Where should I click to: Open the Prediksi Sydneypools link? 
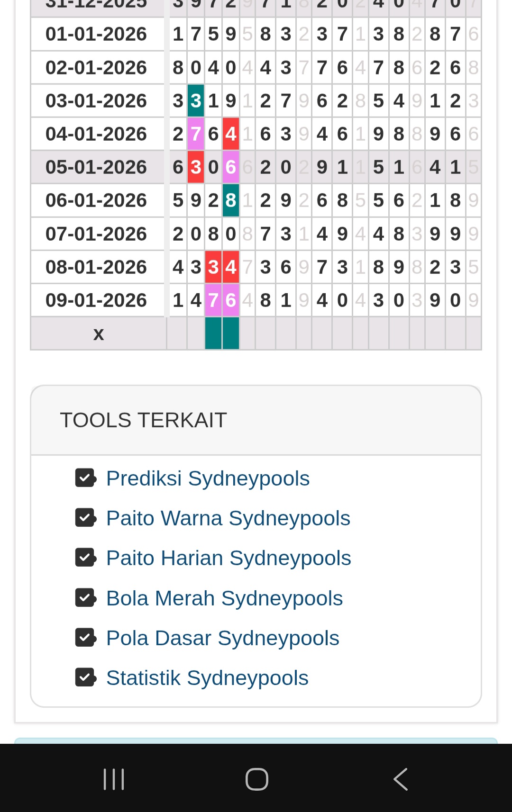[x=208, y=478]
